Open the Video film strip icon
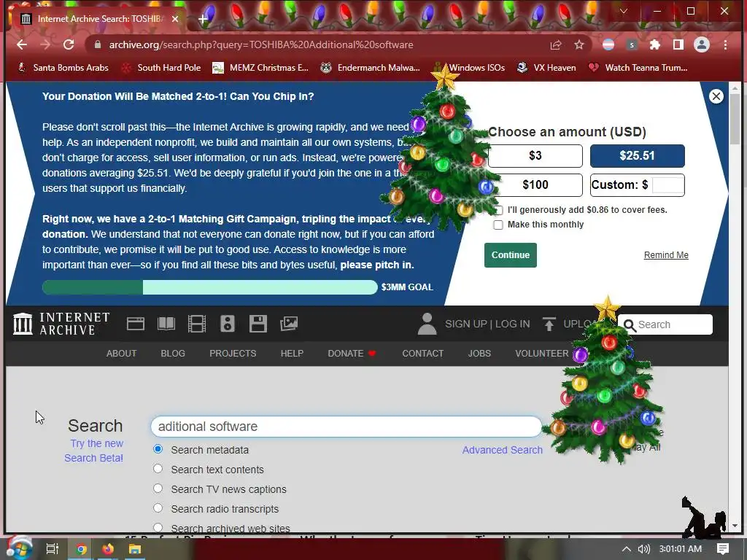This screenshot has height=560, width=747. click(197, 324)
